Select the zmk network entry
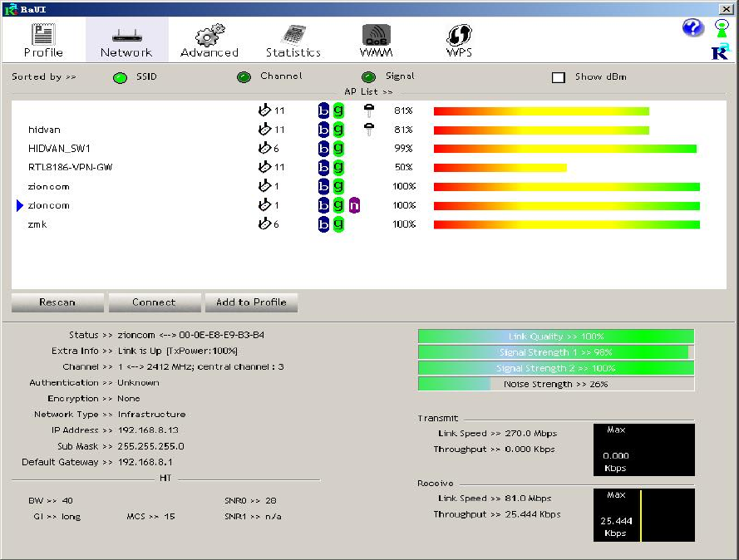The width and height of the screenshot is (739, 560). click(x=37, y=224)
